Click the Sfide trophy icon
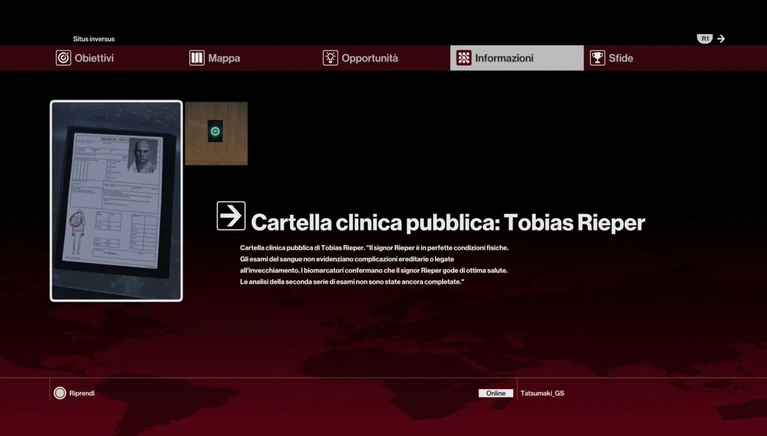The height and width of the screenshot is (436, 767). (597, 58)
